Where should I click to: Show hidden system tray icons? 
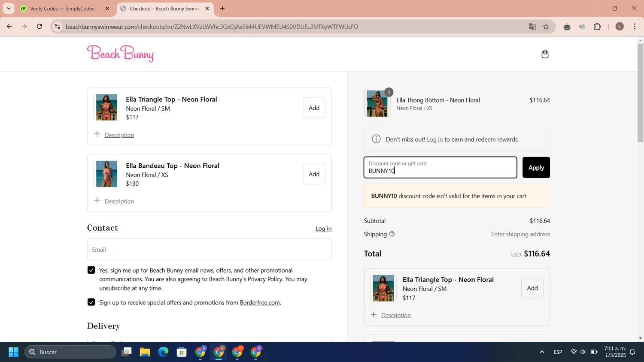542,352
